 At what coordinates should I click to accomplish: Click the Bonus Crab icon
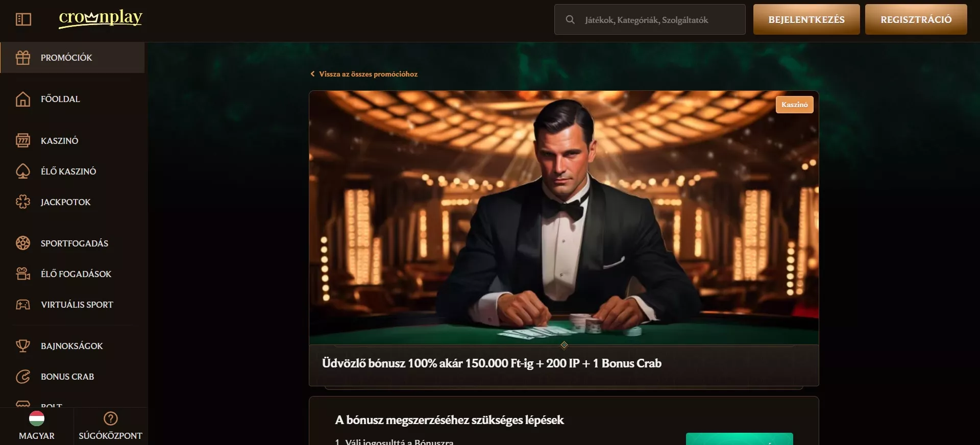coord(23,377)
